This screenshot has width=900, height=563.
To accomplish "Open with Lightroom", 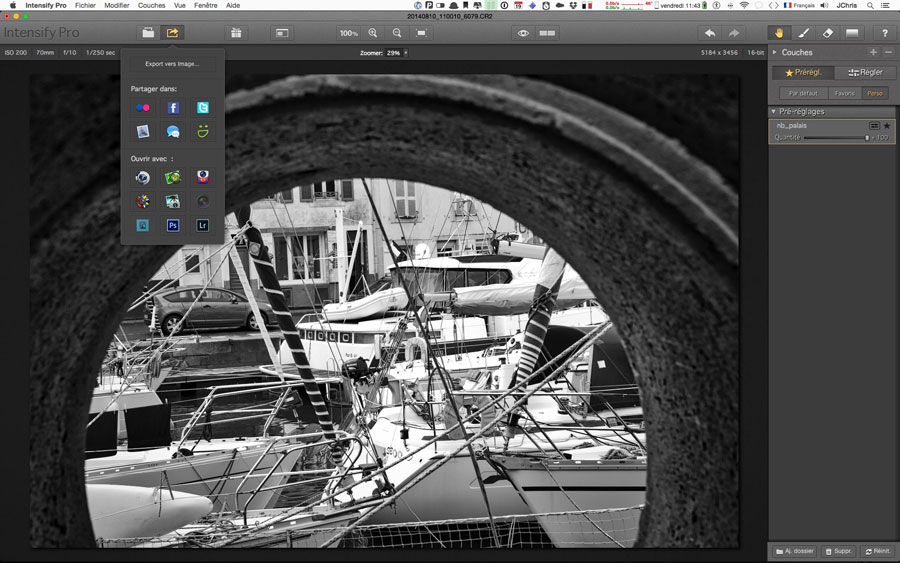I will pyautogui.click(x=203, y=226).
